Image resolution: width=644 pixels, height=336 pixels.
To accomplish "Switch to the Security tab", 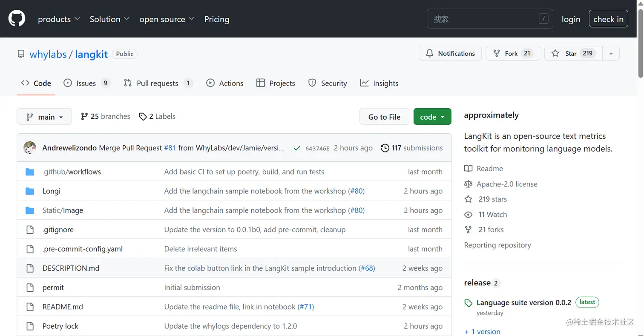I will (x=328, y=83).
